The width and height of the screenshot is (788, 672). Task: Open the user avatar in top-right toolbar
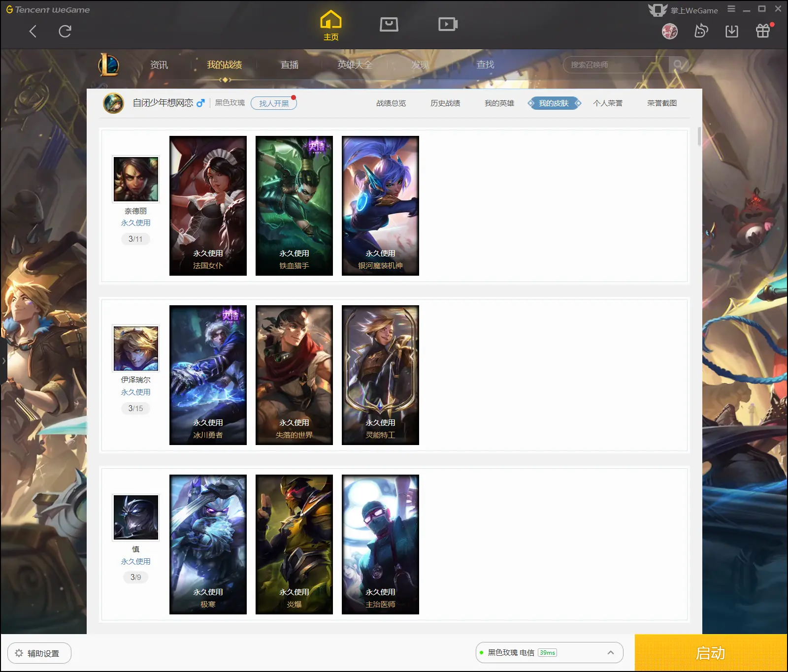click(670, 32)
